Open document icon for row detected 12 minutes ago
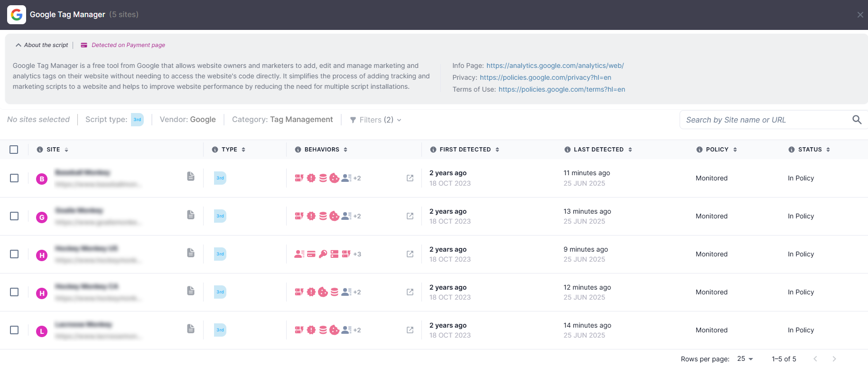This screenshot has height=377, width=868. [191, 291]
